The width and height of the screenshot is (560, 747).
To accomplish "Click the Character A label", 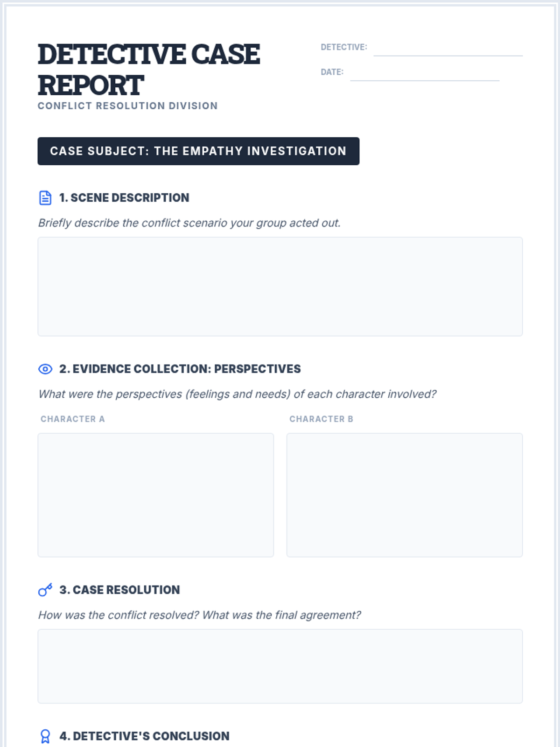I will (x=73, y=419).
